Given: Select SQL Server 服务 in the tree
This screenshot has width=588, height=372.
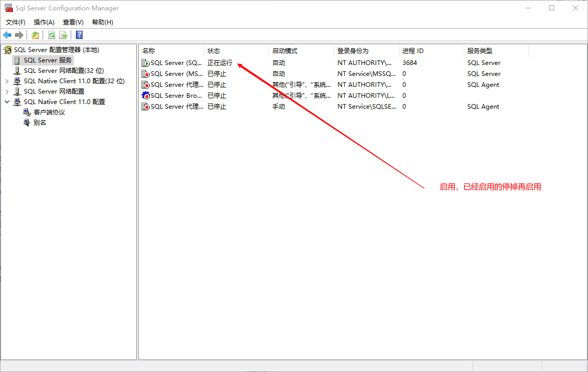Looking at the screenshot, I should coord(48,60).
